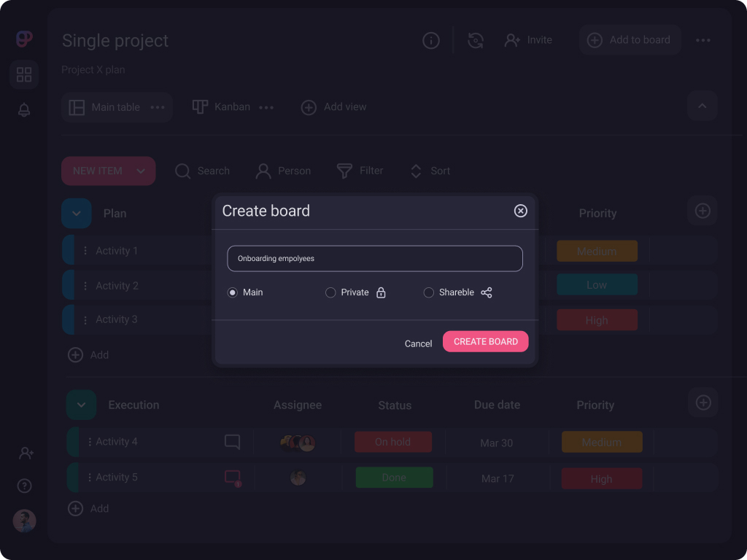The image size is (747, 560).
Task: Click the Medium priority label for Activity 1
Action: tap(597, 252)
